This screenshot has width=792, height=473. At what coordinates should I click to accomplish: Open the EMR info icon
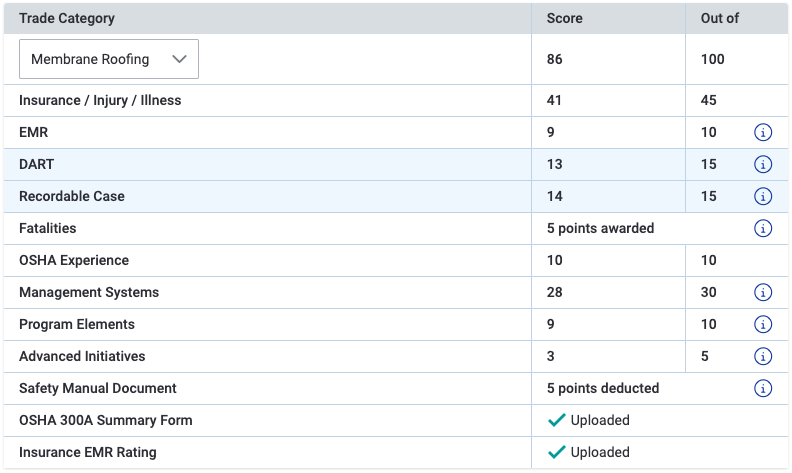point(763,132)
